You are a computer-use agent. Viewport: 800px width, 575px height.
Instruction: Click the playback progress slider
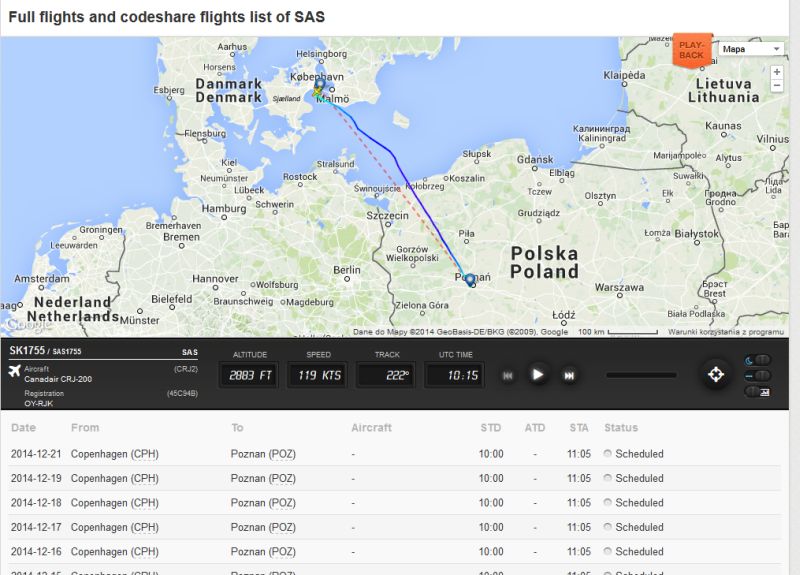[641, 375]
